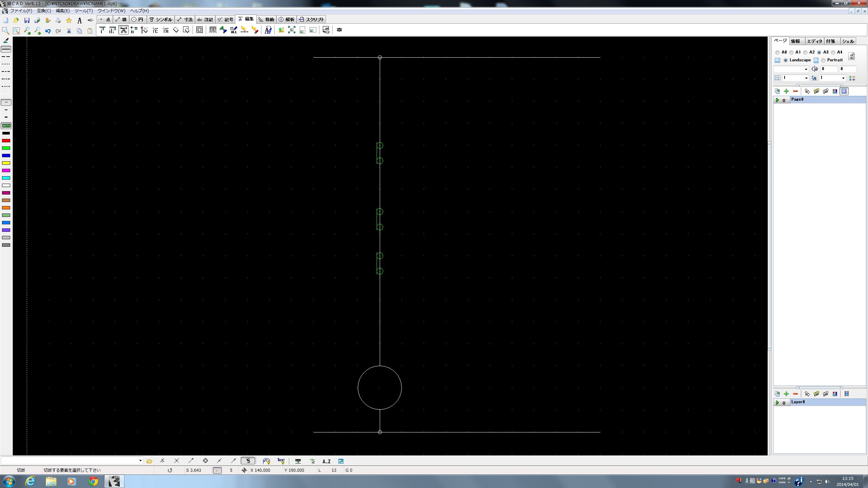Click the corner C chamfer icon
This screenshot has width=868, height=488.
pos(155,30)
